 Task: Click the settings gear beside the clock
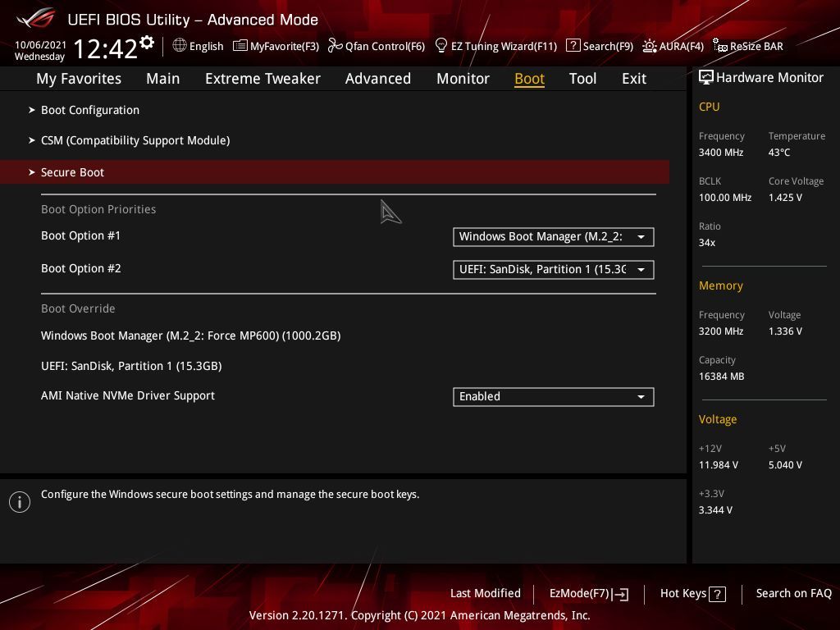[x=147, y=43]
